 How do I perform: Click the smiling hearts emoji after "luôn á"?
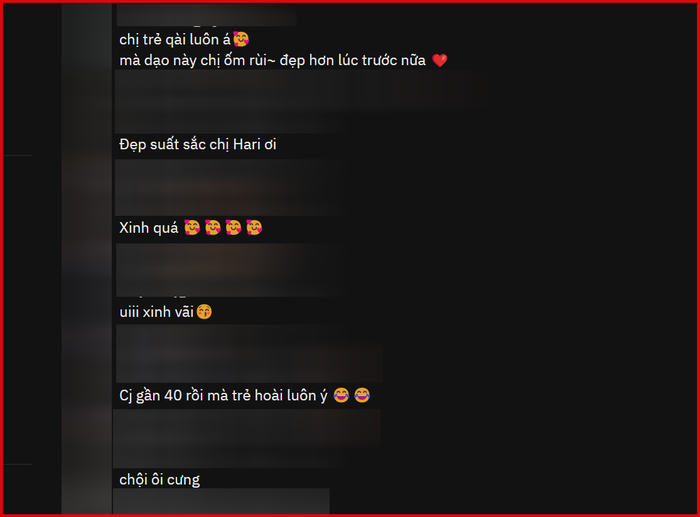pos(241,39)
